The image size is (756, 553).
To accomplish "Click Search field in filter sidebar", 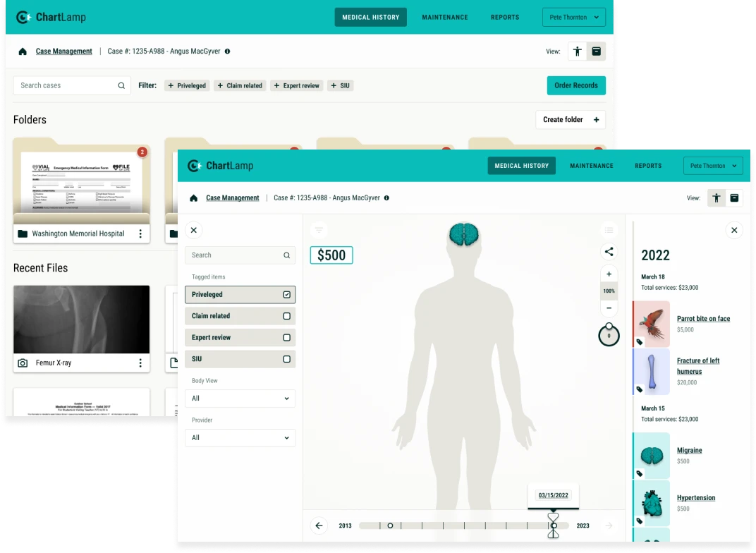I will (x=240, y=255).
